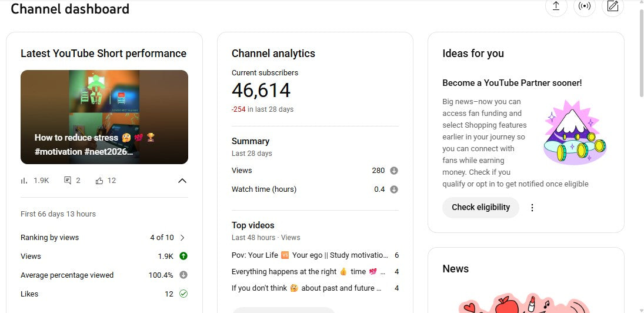Click the upload videos icon

tap(555, 6)
